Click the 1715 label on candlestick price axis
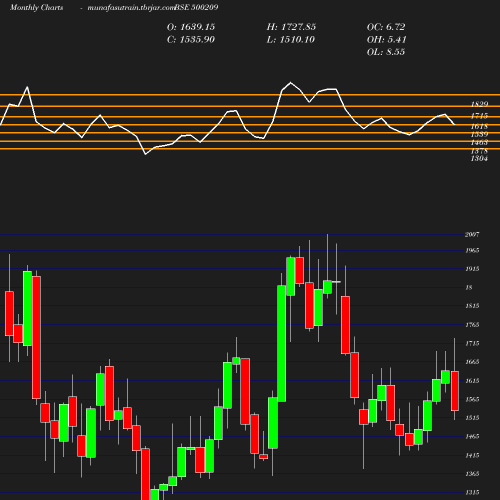The width and height of the screenshot is (500, 500). [472, 343]
